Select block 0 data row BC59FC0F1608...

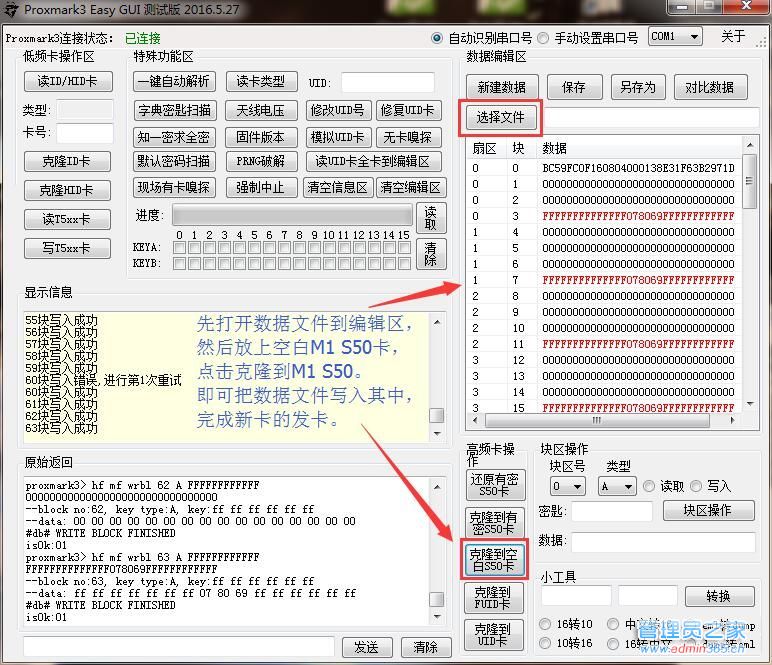(x=604, y=168)
